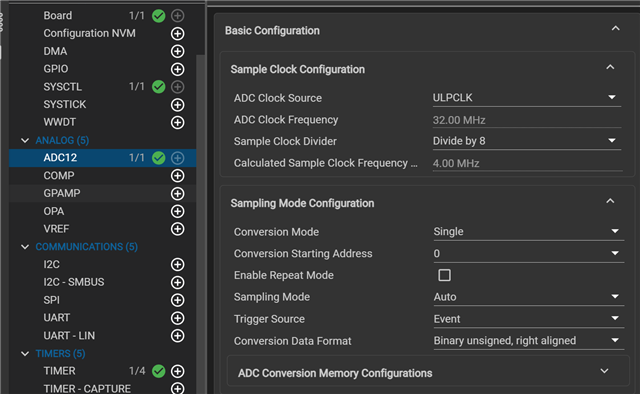Add a COMP module with plus icon
This screenshot has width=640, height=394.
[177, 176]
